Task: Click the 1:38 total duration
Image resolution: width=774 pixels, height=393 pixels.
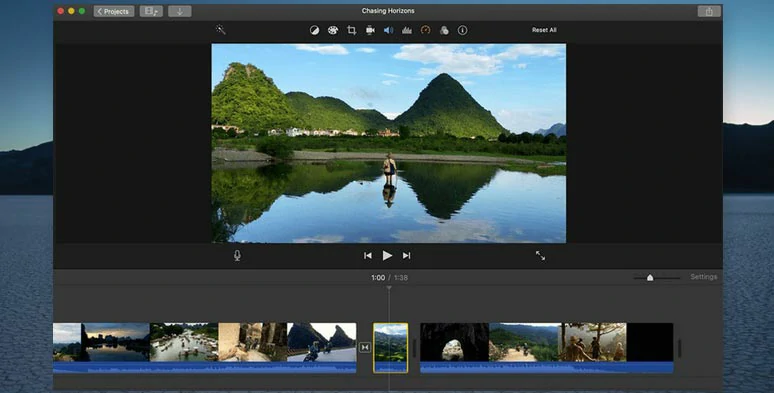Action: [401, 277]
